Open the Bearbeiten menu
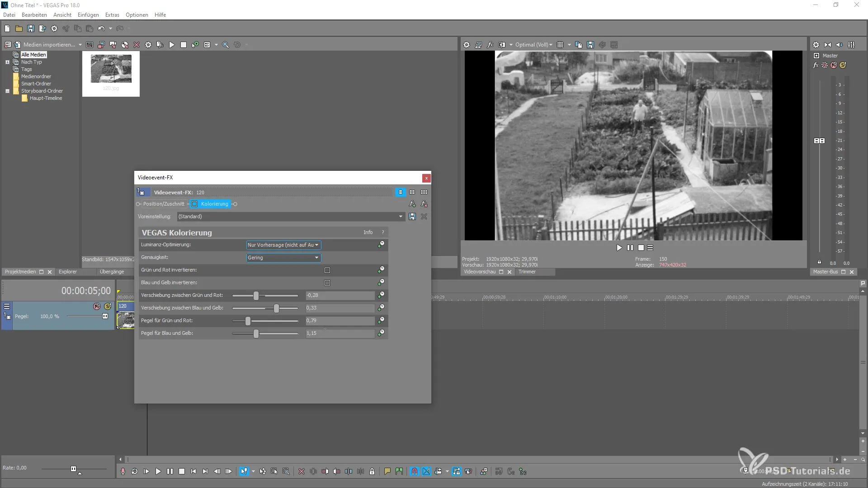The width and height of the screenshot is (868, 488). [34, 15]
